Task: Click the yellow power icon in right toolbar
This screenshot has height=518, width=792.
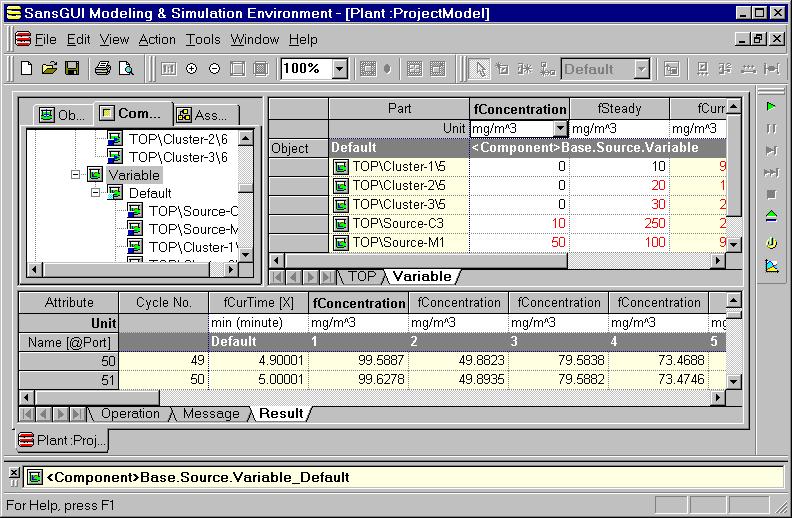Action: (x=771, y=242)
